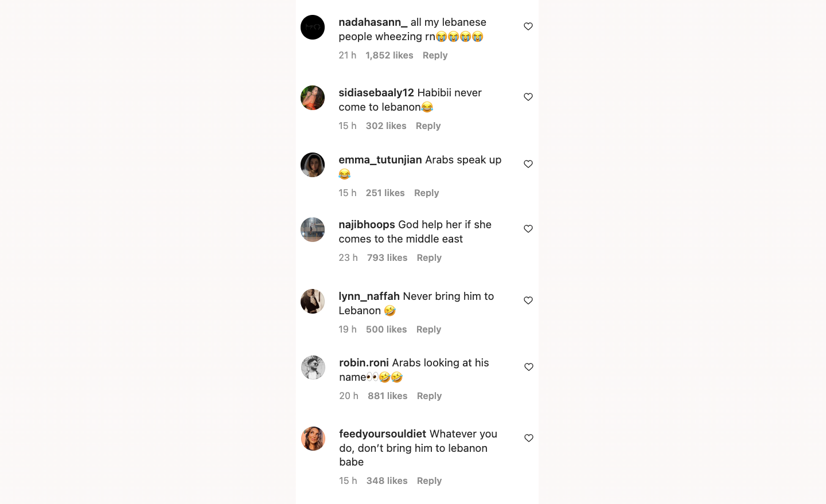Open nadahasann_'s profile picture
Image resolution: width=826 pixels, height=504 pixels.
click(313, 27)
